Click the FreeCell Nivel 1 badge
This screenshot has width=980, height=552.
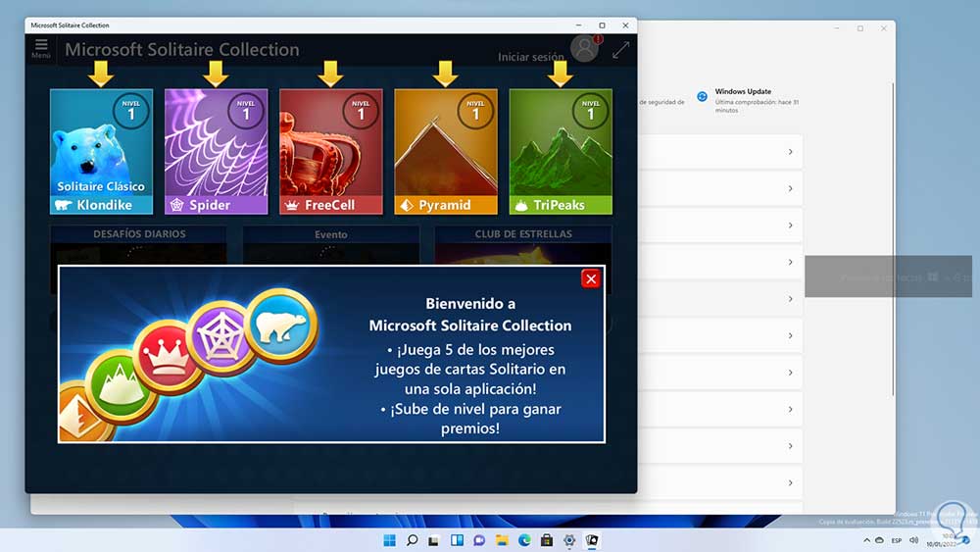tap(361, 111)
